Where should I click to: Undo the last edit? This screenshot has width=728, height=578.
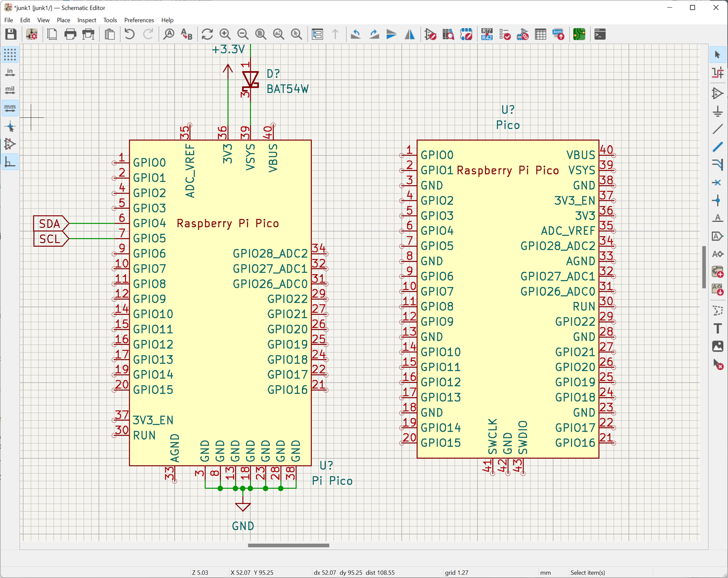pos(130,34)
